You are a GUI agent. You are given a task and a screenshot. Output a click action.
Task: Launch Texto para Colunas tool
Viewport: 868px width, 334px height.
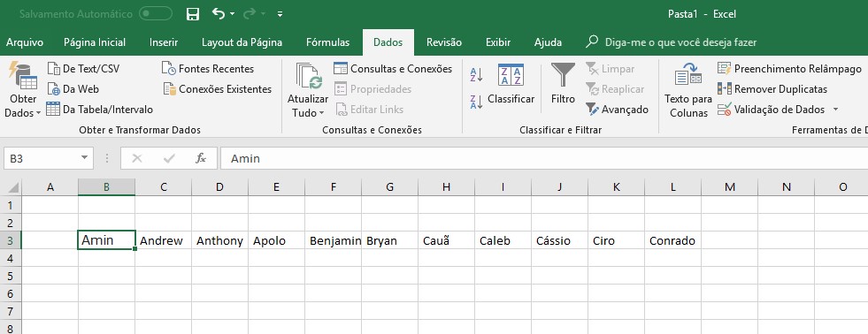coord(688,90)
